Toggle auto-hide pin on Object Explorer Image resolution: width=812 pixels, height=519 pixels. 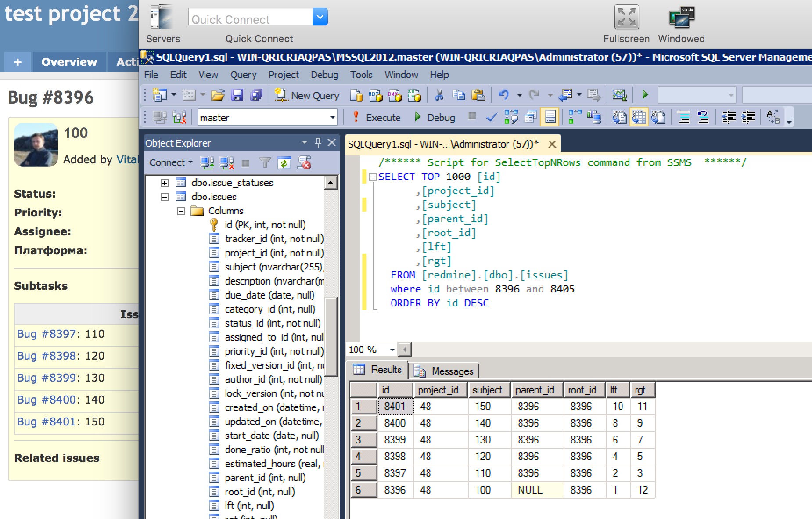coord(318,142)
